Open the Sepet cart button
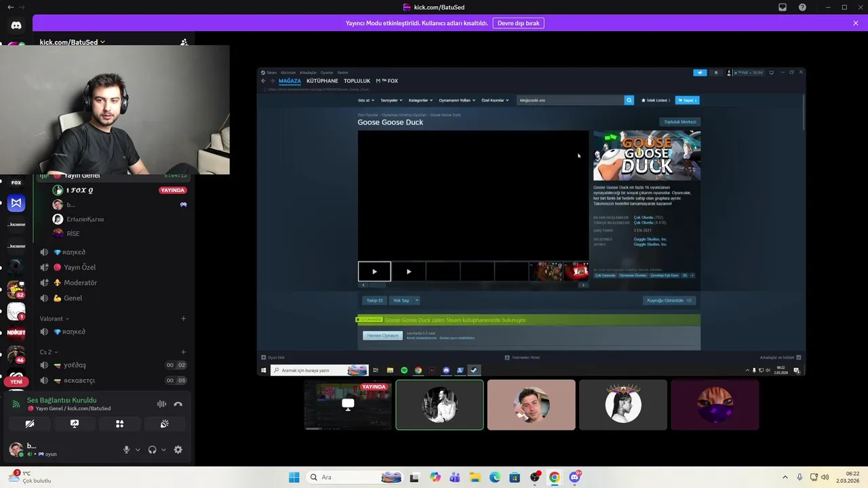The height and width of the screenshot is (488, 868). pyautogui.click(x=687, y=100)
